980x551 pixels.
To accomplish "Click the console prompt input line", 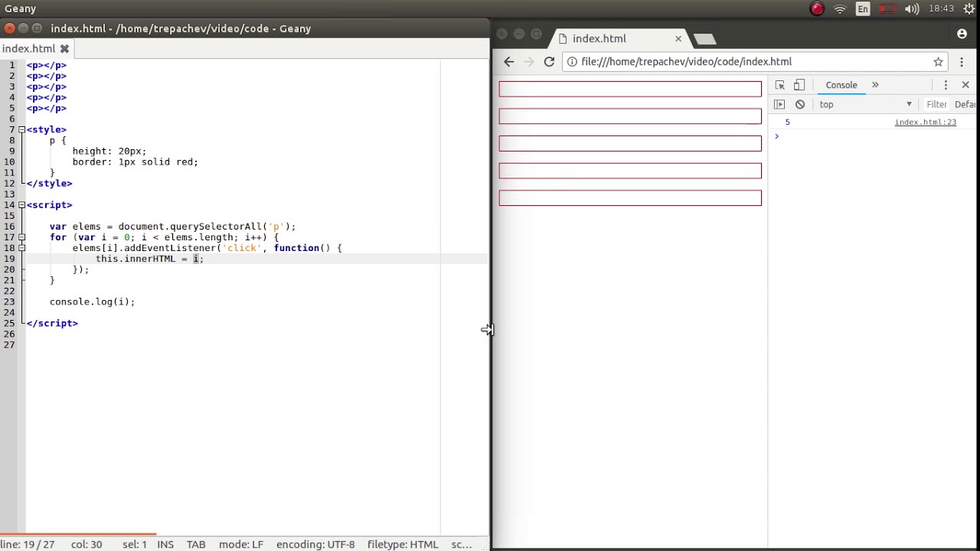I will 873,136.
